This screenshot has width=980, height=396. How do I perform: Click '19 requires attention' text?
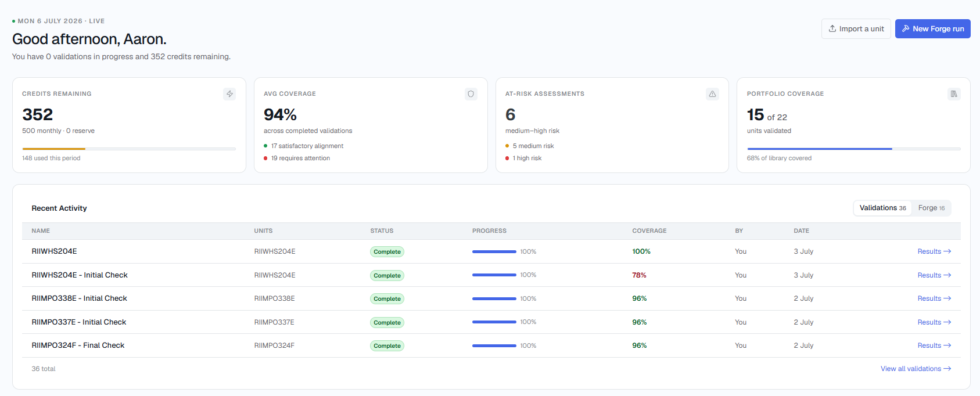point(300,159)
